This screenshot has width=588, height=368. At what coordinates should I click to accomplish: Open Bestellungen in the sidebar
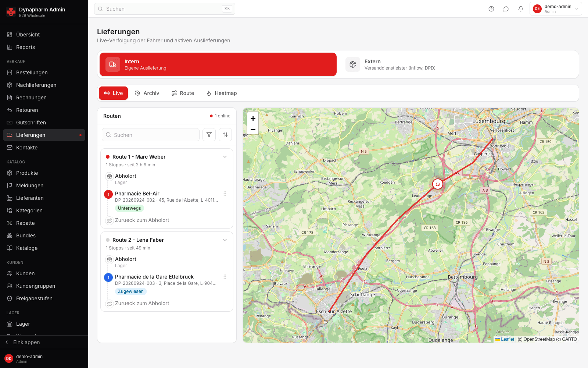[x=44, y=72]
